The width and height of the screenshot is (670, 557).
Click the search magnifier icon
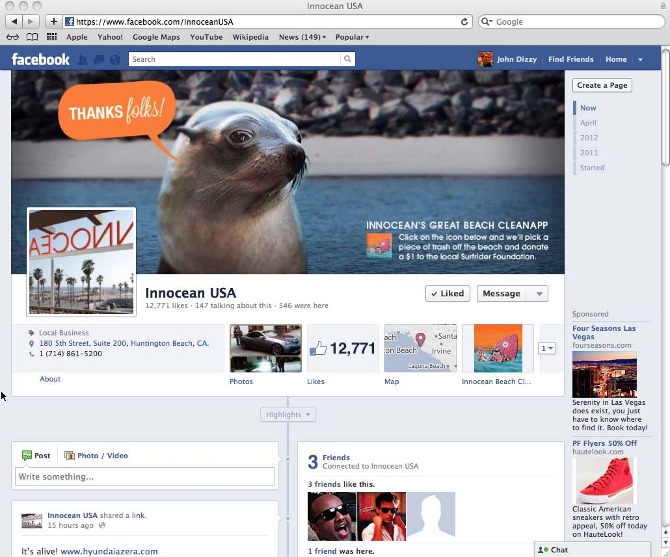coord(347,59)
